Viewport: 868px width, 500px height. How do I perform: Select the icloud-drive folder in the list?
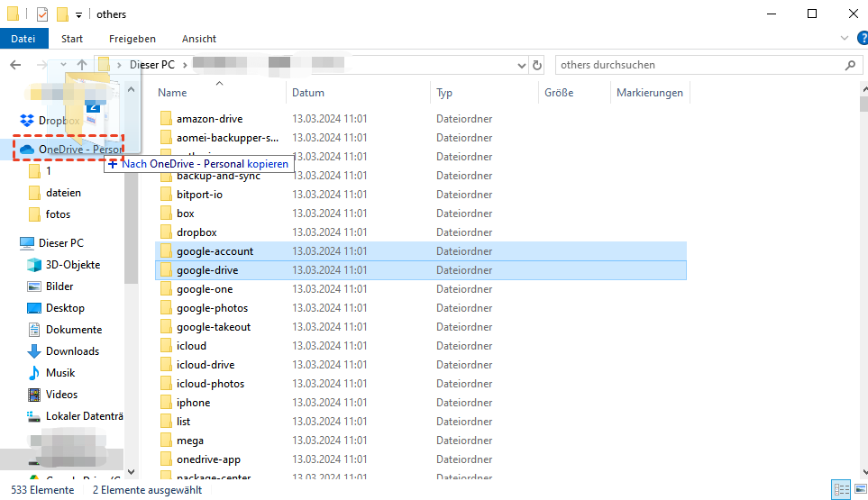(x=206, y=365)
